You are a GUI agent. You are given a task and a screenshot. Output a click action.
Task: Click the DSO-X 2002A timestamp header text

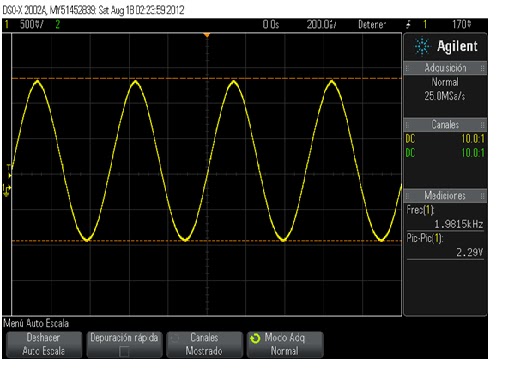pos(93,10)
